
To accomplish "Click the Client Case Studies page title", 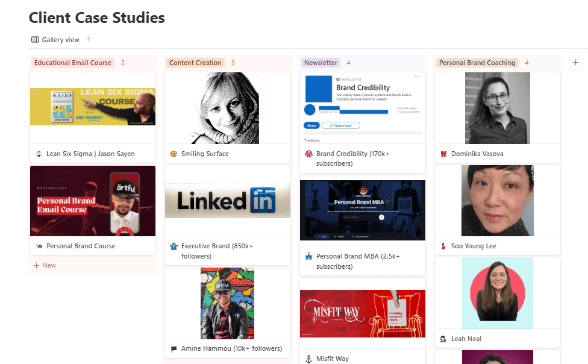I will 97,17.
